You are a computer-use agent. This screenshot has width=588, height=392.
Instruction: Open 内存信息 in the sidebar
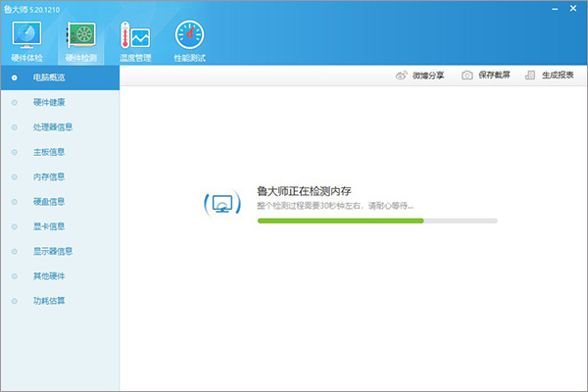pyautogui.click(x=60, y=176)
